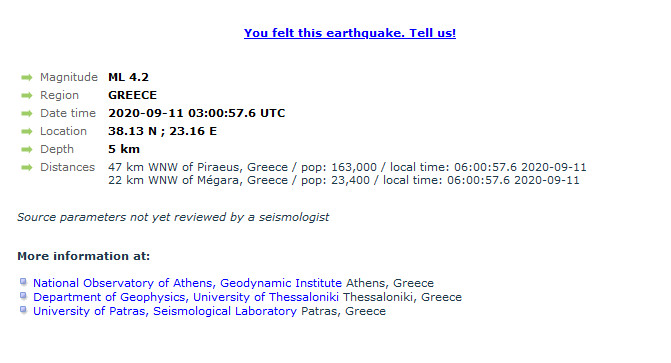Viewport: 671px width, 363px height.
Task: Click green arrow beside Depth
Action: (27, 149)
